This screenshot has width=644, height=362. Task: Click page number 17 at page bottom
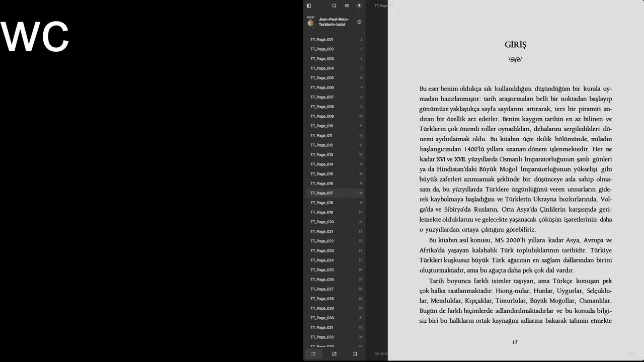[515, 342]
